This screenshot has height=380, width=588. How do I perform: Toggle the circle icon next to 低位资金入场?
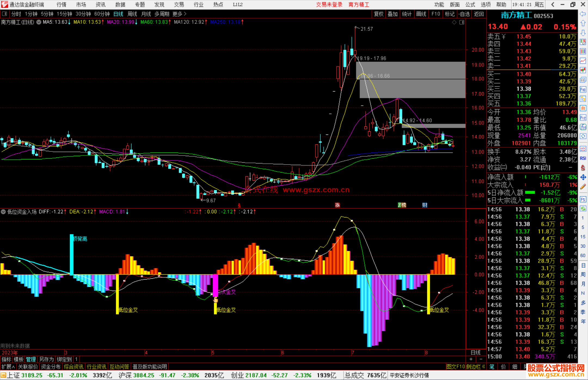pos(3,212)
